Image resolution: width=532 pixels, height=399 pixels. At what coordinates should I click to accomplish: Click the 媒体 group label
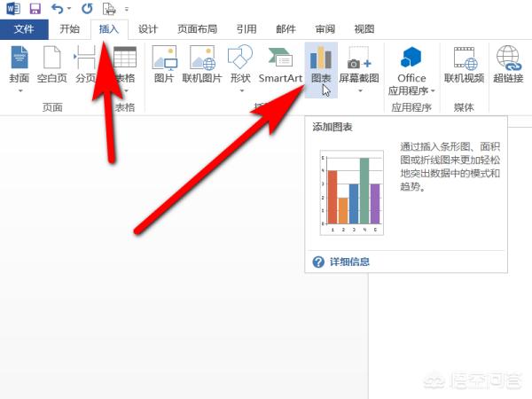tap(464, 107)
